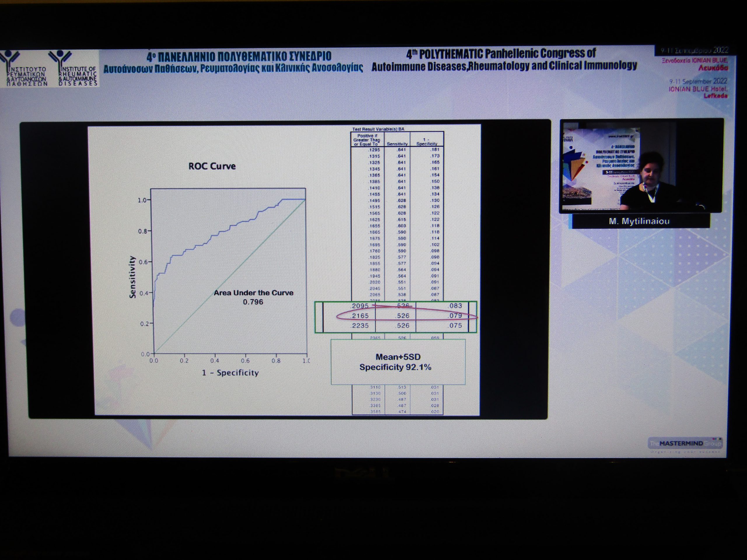Screen dimensions: 747x560
Task: Click the circled .2165 cutoff cell
Action: pyautogui.click(x=360, y=316)
